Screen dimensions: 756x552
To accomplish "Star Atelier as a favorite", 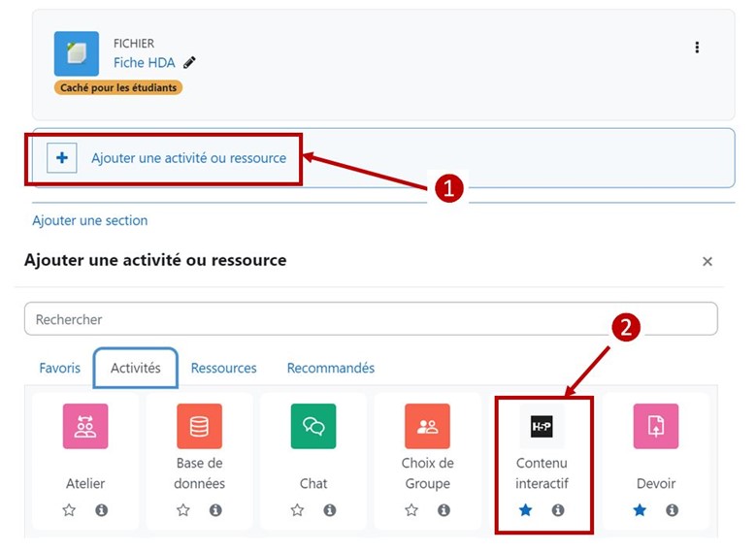I will tap(69, 510).
